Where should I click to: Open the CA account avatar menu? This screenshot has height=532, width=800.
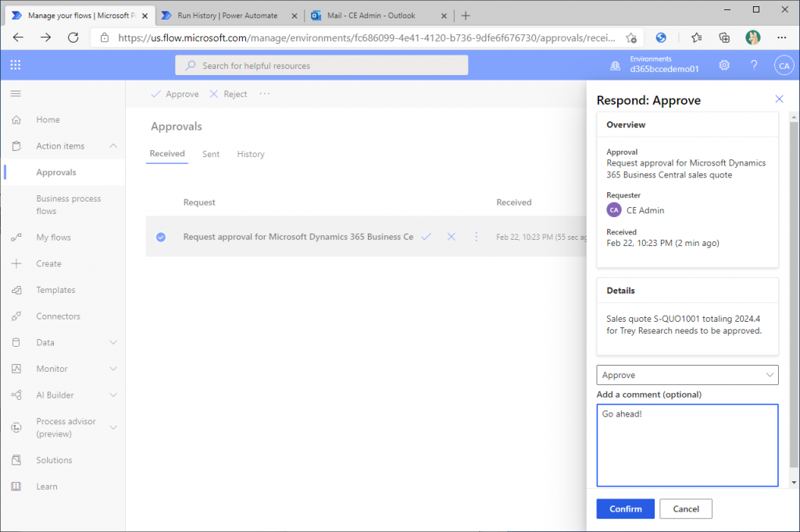click(784, 66)
